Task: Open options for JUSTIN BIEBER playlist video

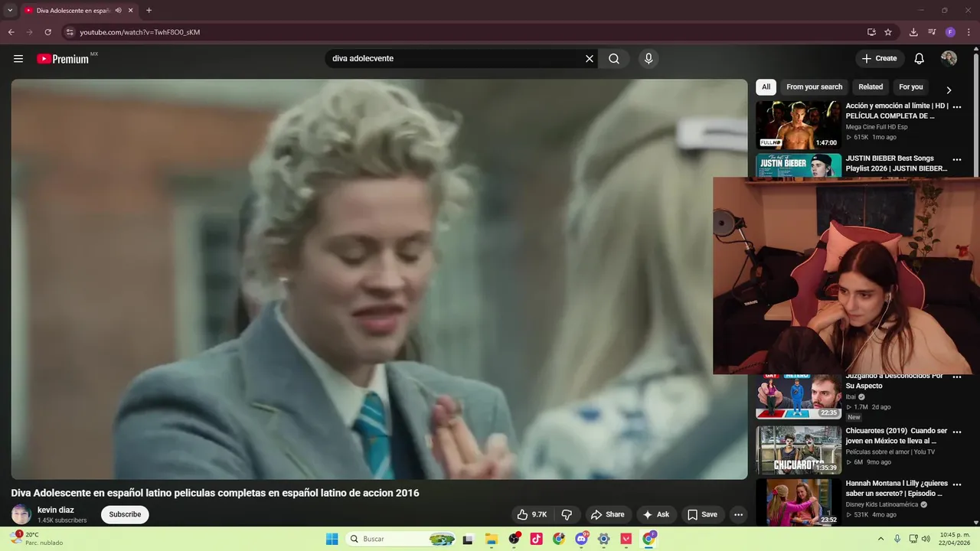Action: (956, 160)
